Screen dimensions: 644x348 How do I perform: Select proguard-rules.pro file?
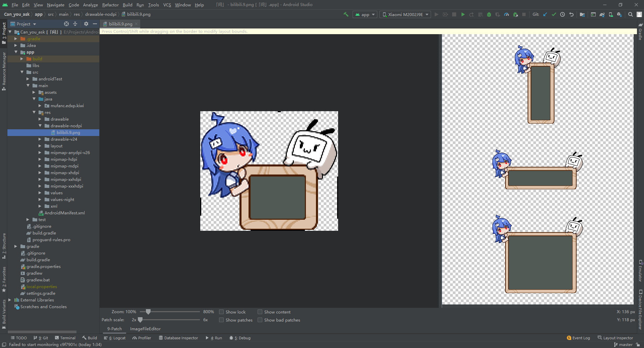(x=49, y=239)
